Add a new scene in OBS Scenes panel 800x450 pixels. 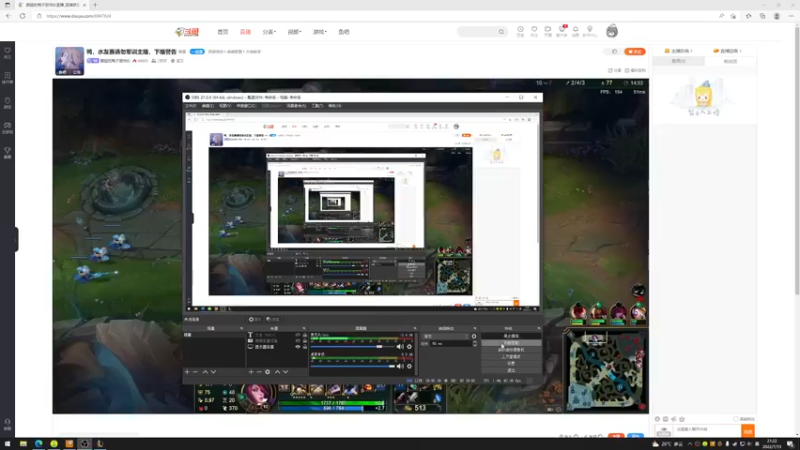click(187, 372)
